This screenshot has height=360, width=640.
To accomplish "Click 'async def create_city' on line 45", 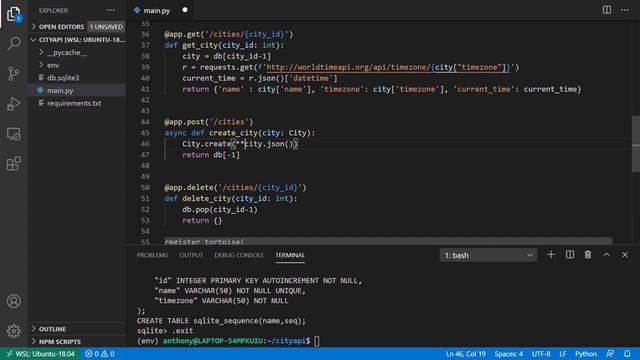I will [x=211, y=133].
